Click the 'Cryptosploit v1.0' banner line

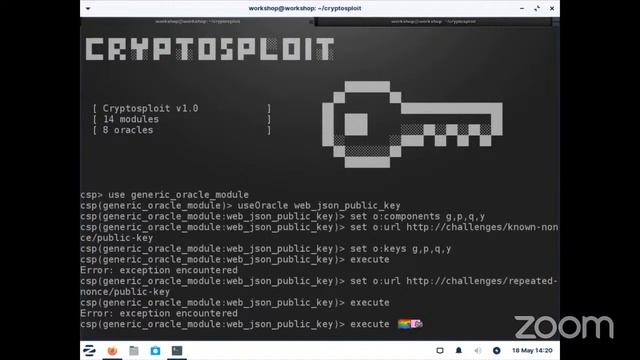150,108
